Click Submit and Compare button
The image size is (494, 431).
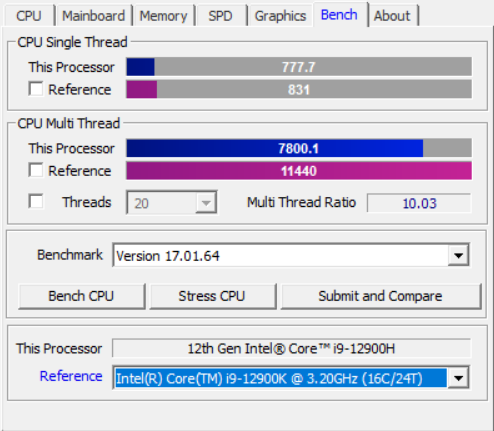coord(381,296)
